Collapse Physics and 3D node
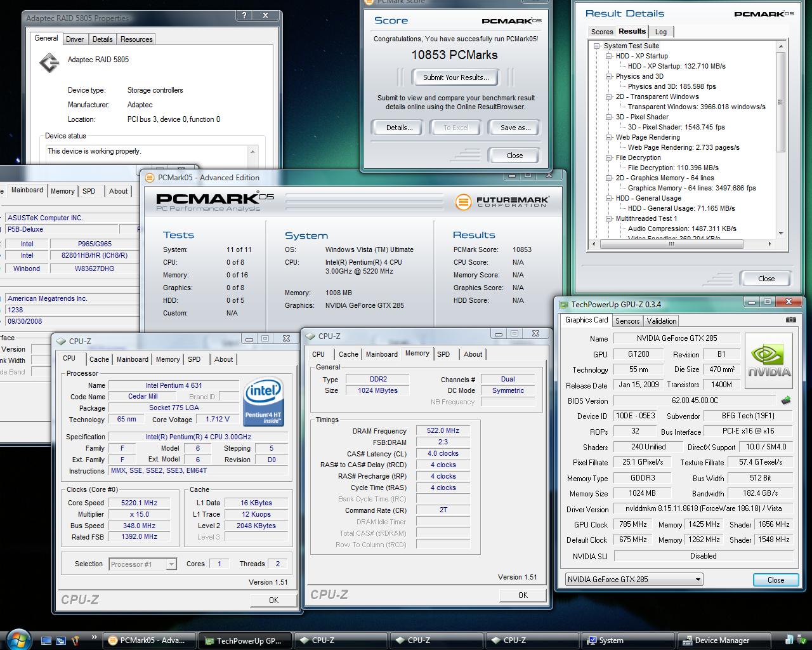812x650 pixels. pyautogui.click(x=609, y=76)
